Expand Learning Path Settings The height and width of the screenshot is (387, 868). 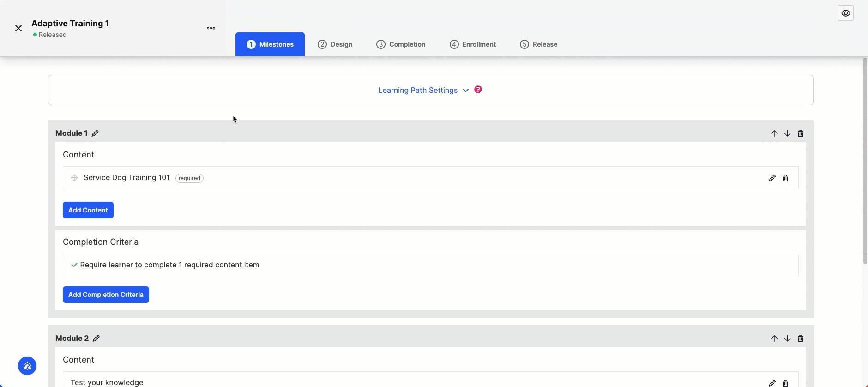point(423,90)
